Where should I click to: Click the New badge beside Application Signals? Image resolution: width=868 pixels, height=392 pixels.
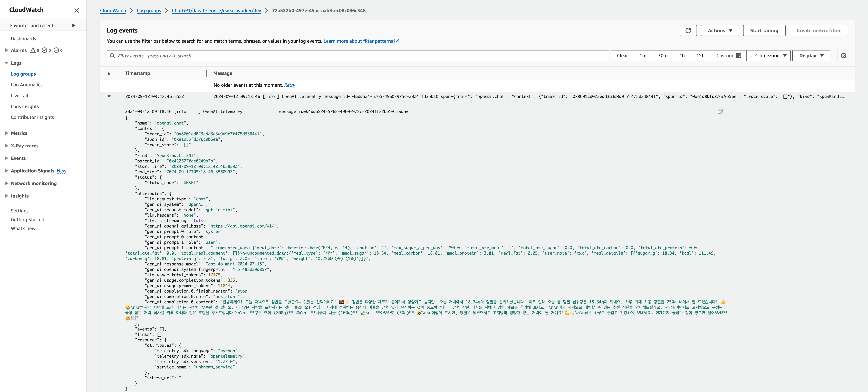(x=62, y=171)
